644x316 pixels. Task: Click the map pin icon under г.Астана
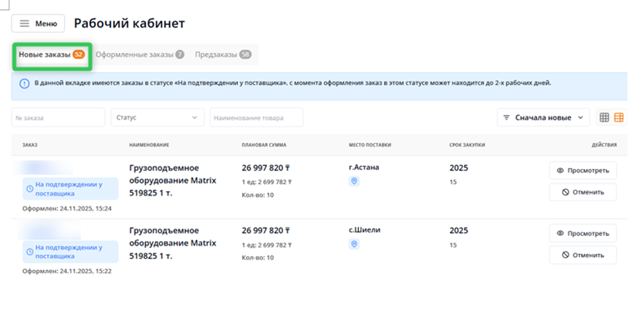354,181
